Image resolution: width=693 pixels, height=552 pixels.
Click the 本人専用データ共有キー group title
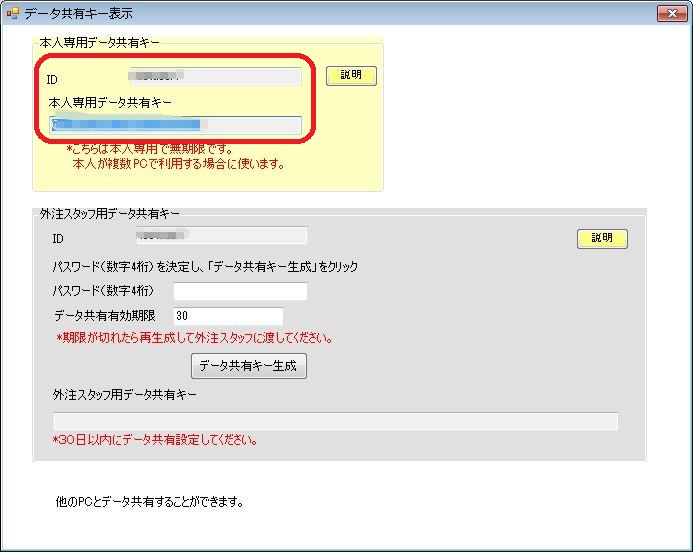click(x=99, y=42)
